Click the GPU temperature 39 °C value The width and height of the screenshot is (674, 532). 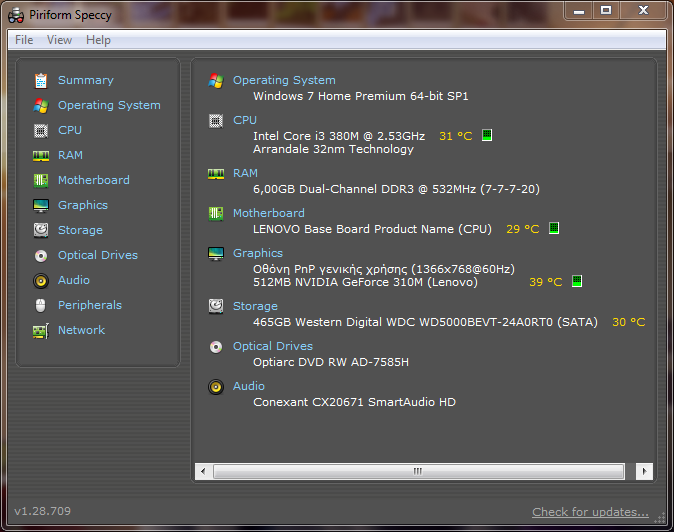click(x=545, y=282)
